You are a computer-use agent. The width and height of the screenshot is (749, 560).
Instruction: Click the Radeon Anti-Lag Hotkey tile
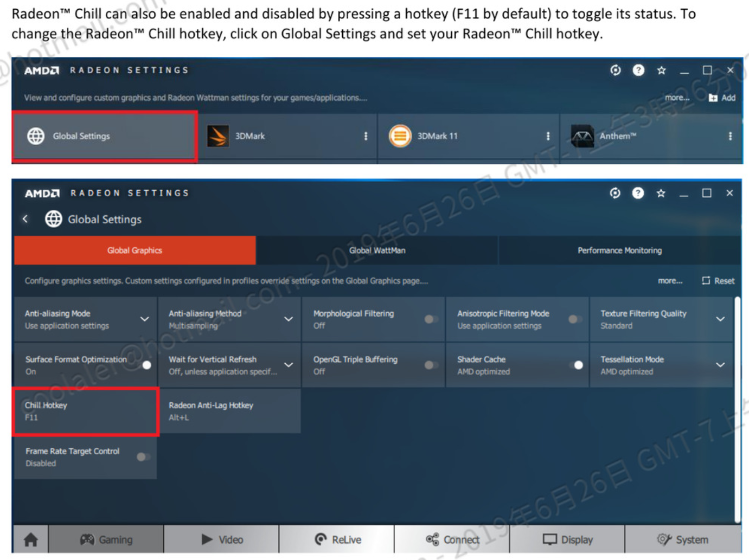[229, 411]
